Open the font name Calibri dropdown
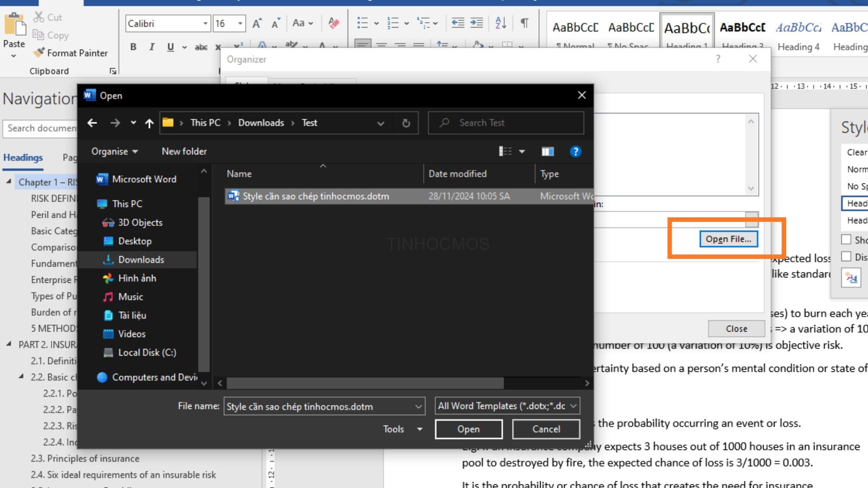Viewport: 868px width, 488px height. point(205,23)
